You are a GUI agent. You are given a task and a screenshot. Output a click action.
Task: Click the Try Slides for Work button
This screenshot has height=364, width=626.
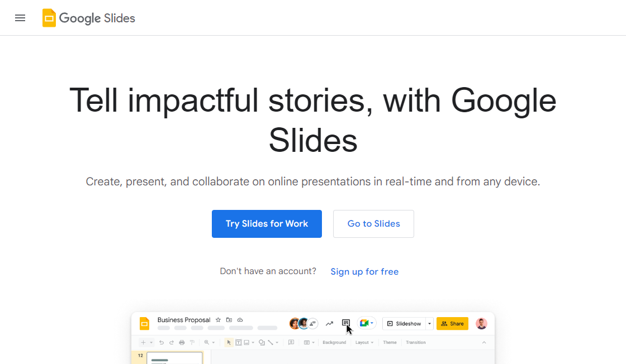coord(267,223)
